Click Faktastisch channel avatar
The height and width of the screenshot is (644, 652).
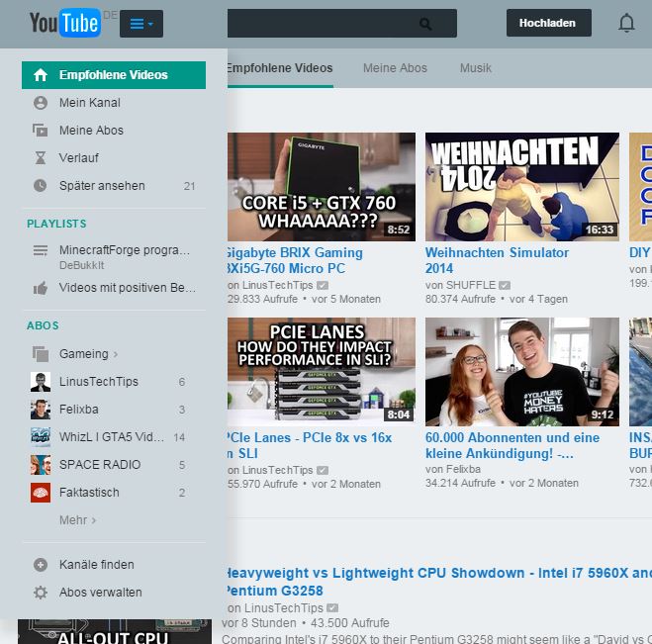point(41,493)
